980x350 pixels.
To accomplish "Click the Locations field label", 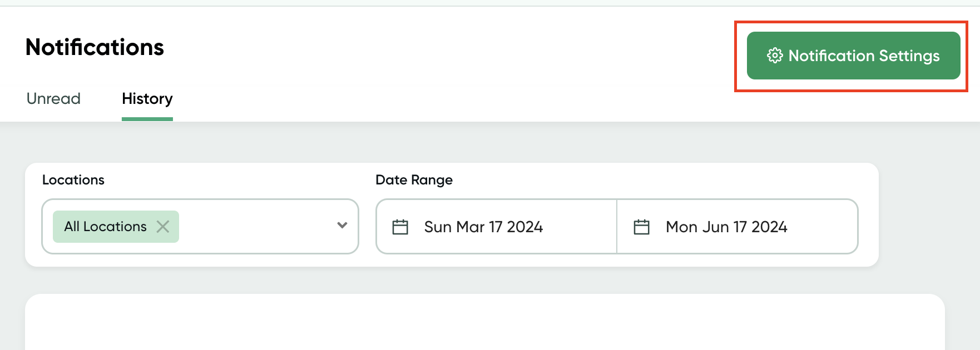I will pyautogui.click(x=73, y=180).
